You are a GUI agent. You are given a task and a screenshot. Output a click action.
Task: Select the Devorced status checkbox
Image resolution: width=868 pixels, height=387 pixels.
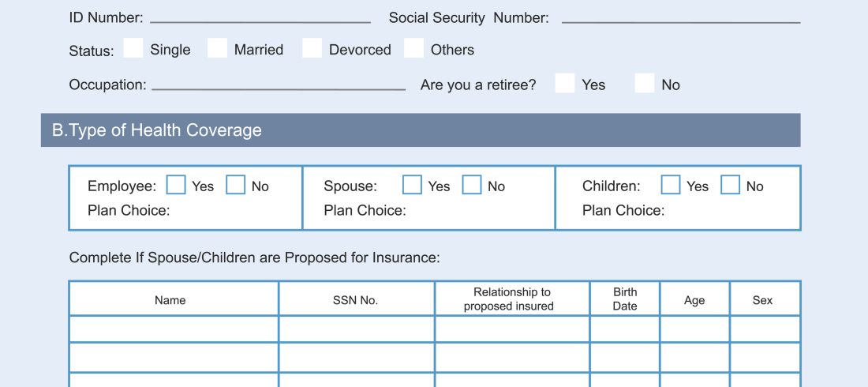tap(312, 48)
